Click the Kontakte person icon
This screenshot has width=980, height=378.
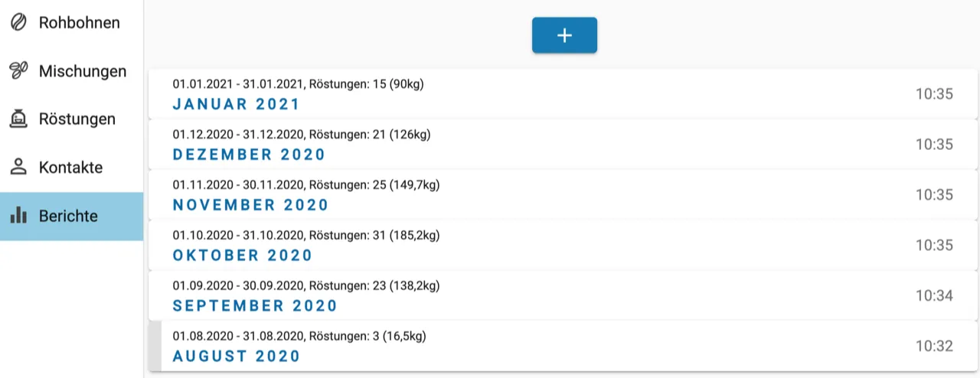pyautogui.click(x=18, y=167)
